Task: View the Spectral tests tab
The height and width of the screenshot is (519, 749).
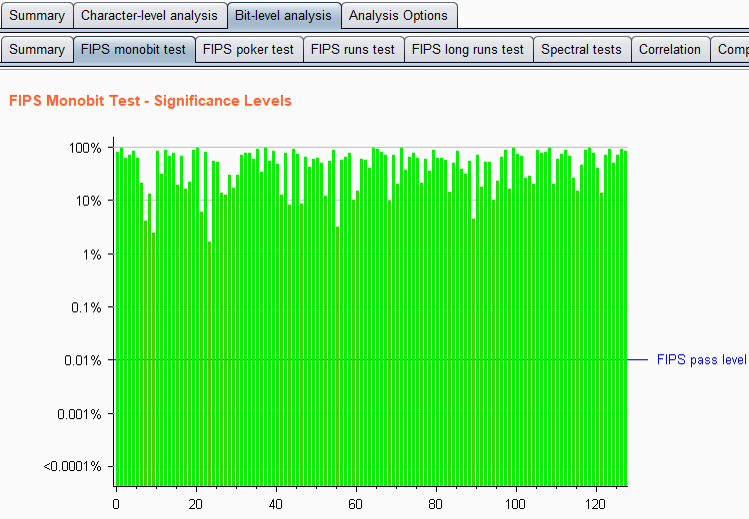Action: click(x=581, y=49)
